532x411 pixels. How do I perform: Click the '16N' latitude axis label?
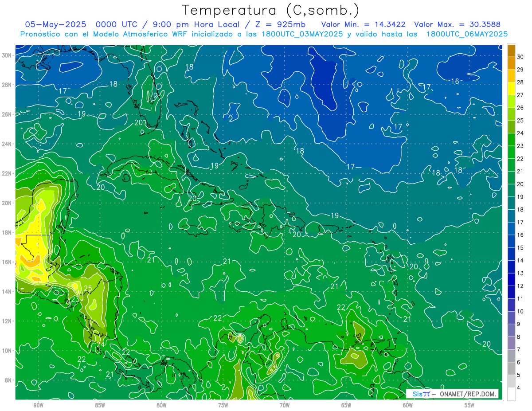(x=6, y=262)
